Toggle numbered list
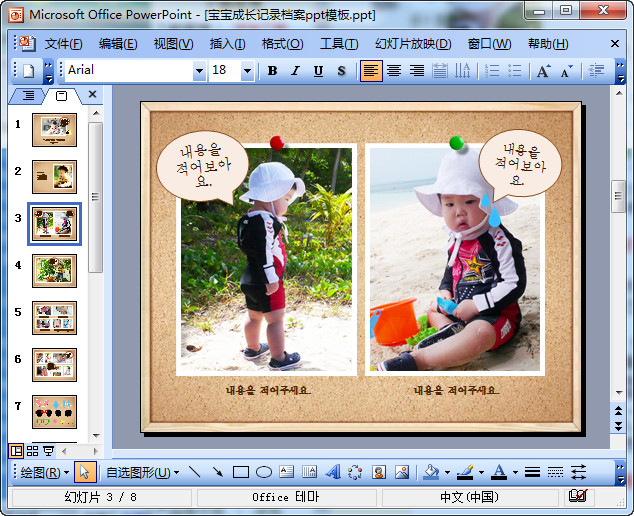Viewport: 634px width, 516px height. [x=492, y=71]
